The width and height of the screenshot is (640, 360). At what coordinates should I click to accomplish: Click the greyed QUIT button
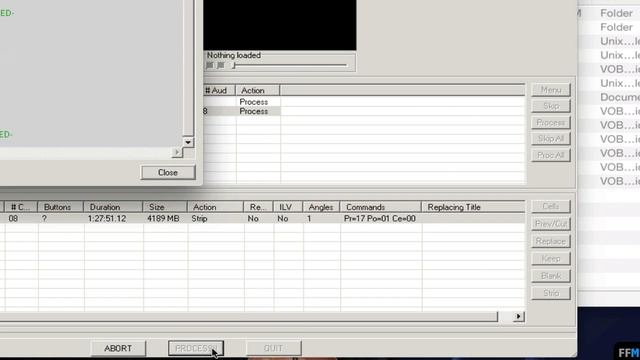coord(273,348)
